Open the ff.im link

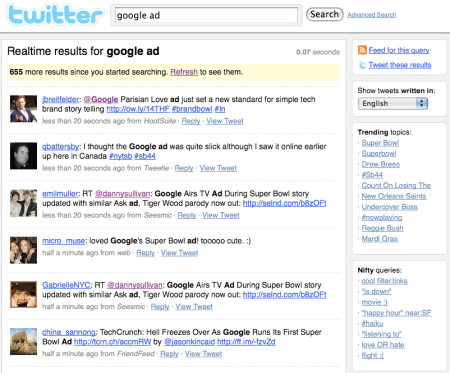coord(246,342)
